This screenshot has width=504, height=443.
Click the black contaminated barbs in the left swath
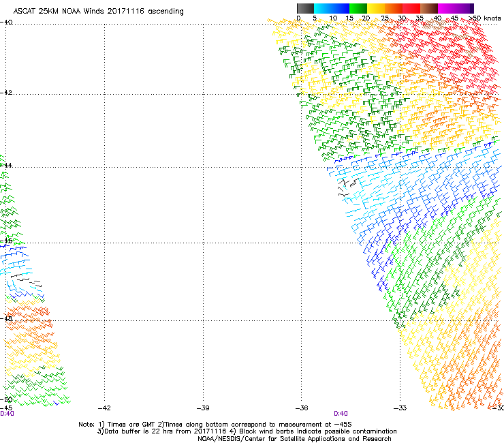pyautogui.click(x=27, y=281)
